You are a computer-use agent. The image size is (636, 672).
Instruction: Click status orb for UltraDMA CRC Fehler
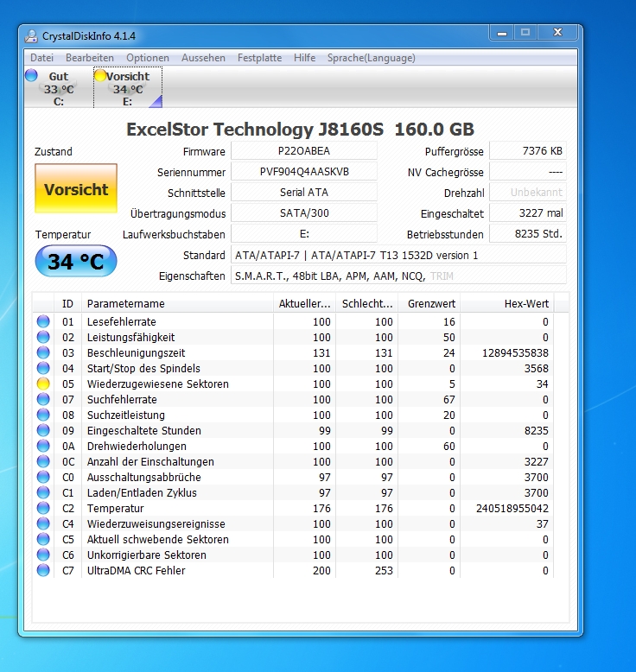pyautogui.click(x=43, y=570)
